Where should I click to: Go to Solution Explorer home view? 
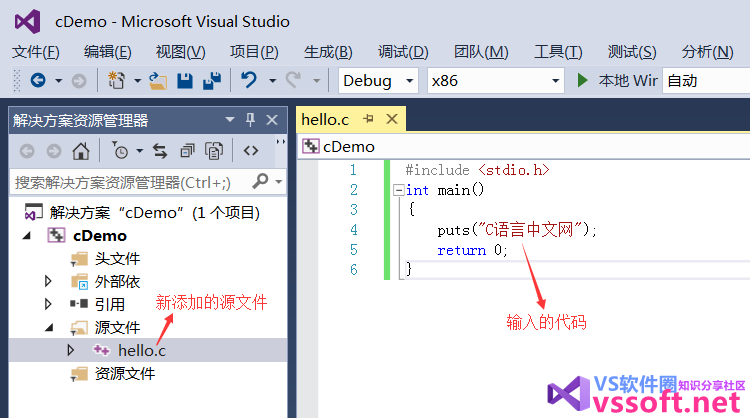81,151
